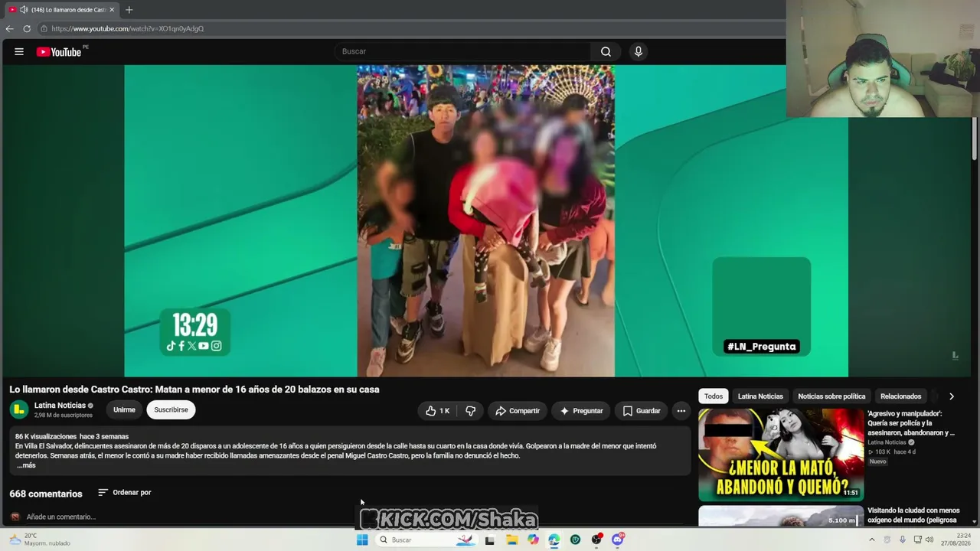
Task: Open the green shield app in taskbar
Action: click(575, 540)
